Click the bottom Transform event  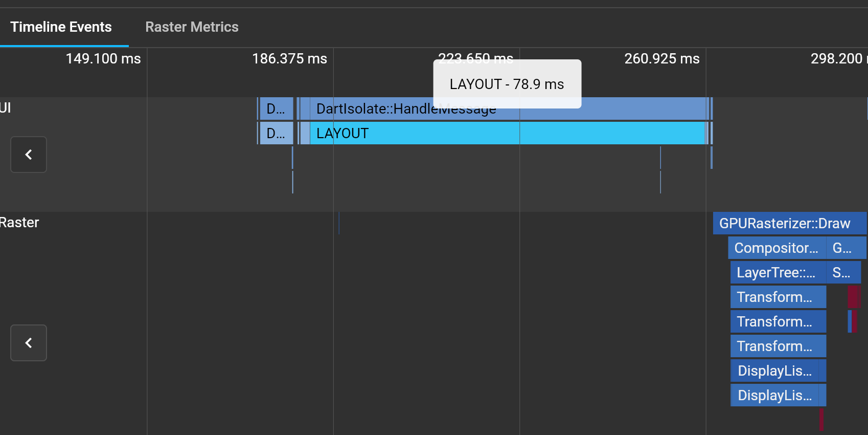pyautogui.click(x=778, y=346)
